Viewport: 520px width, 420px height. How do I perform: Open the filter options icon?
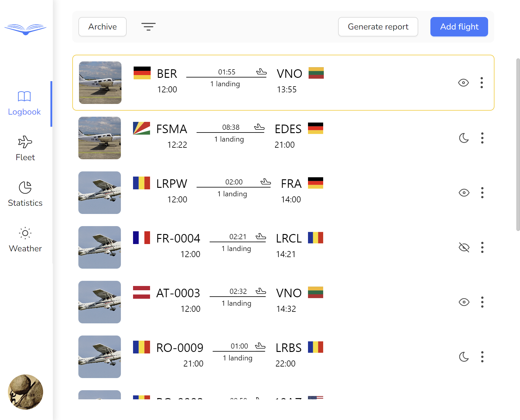148,27
